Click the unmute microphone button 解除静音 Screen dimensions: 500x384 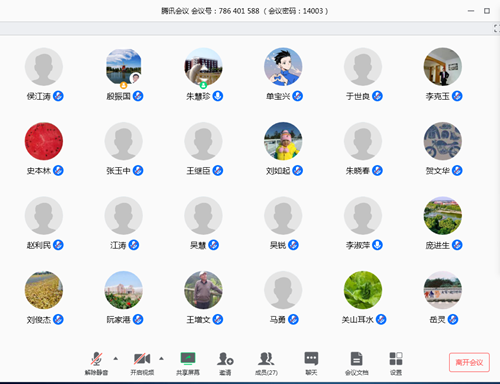point(96,363)
